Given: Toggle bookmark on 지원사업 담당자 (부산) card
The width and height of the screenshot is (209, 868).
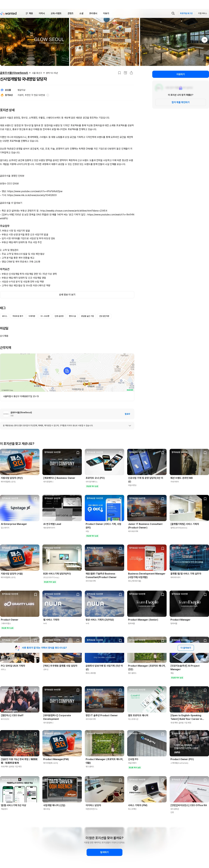Looking at the screenshot, I should (35, 453).
